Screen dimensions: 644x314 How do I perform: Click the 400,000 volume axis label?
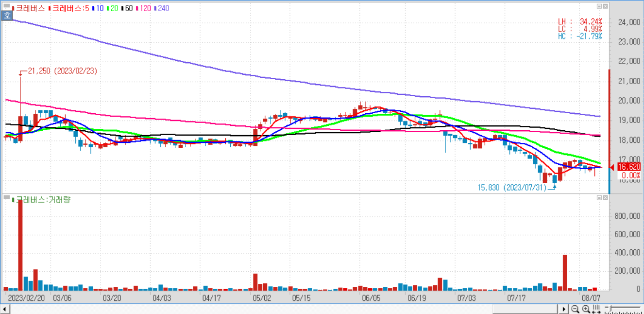pos(627,253)
